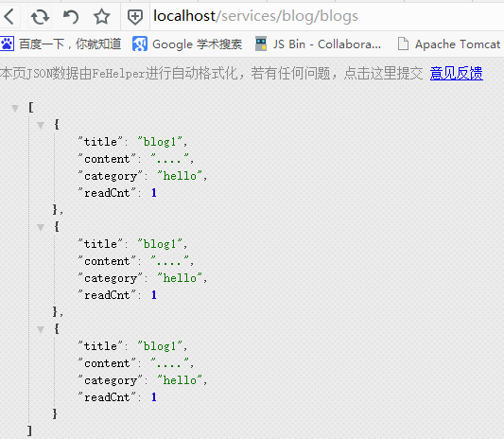Select "readCnt" key in third object

(108, 397)
